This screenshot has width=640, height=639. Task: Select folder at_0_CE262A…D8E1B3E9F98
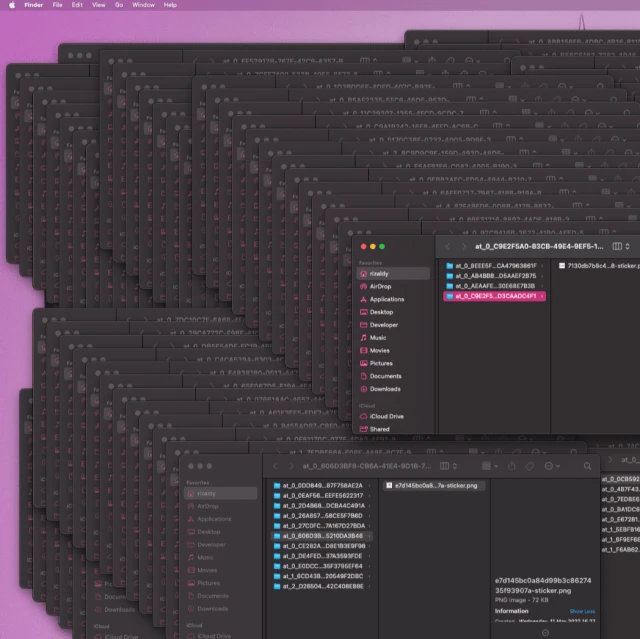[x=325, y=546]
